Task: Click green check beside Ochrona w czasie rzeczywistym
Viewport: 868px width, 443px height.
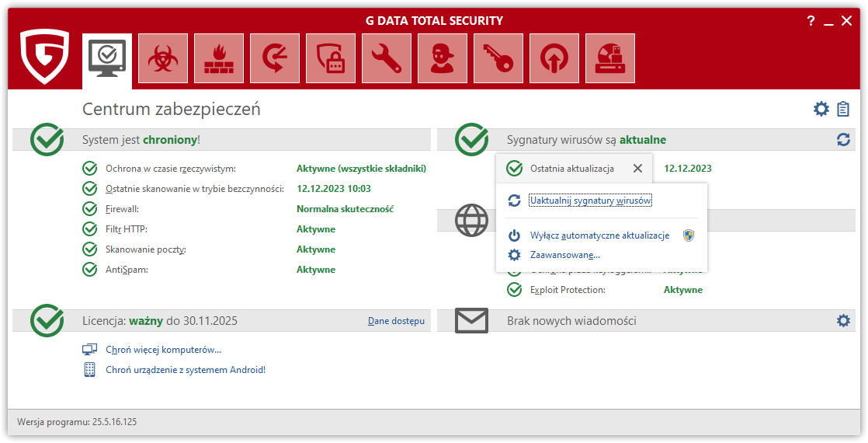Action: (x=90, y=169)
